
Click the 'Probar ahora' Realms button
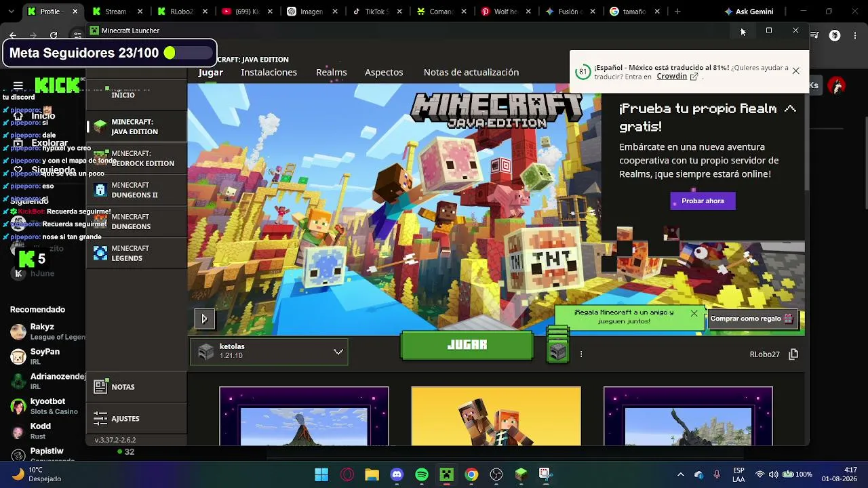pos(703,201)
